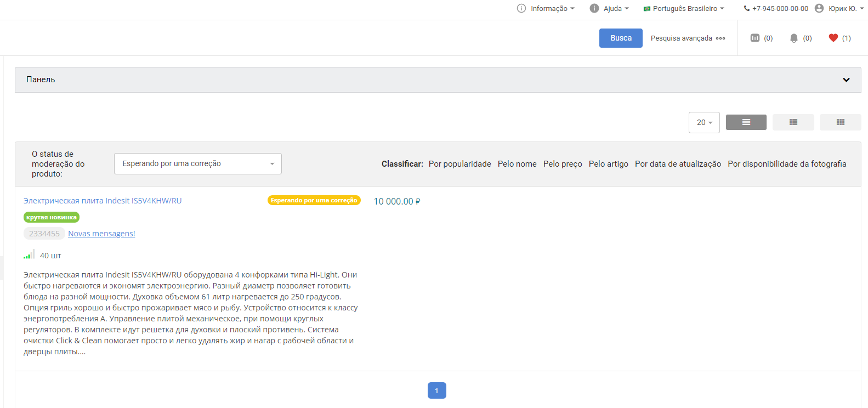
Task: Click the stock level bars icon
Action: (29, 254)
